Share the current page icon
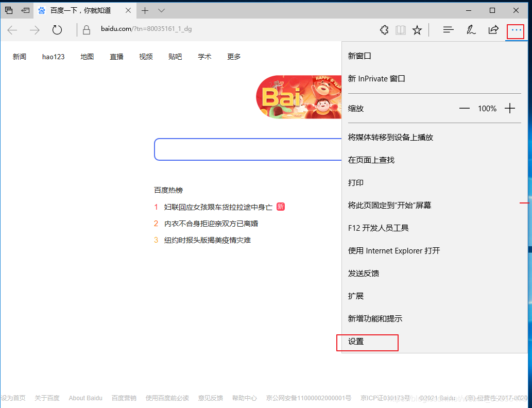Image resolution: width=532 pixels, height=408 pixels. [493, 30]
